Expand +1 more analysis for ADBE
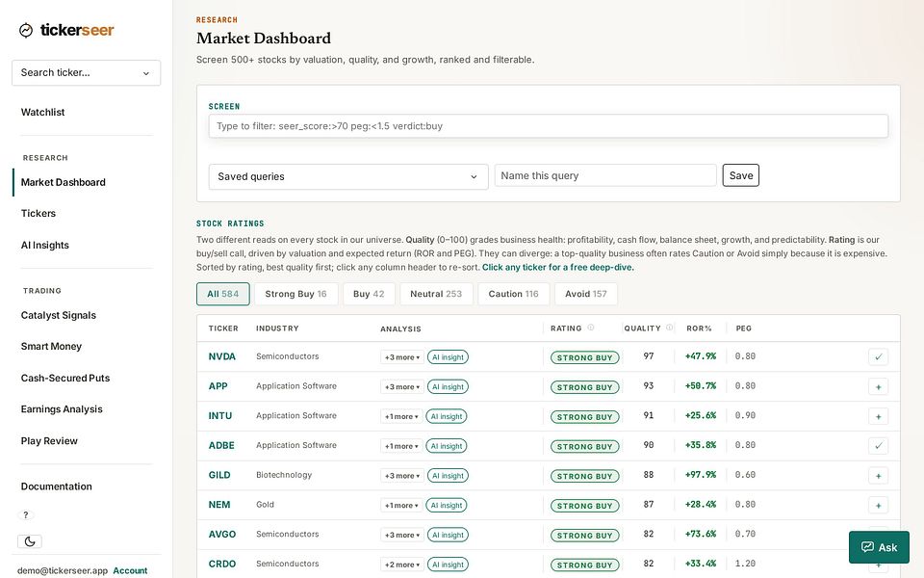Image resolution: width=924 pixels, height=578 pixels. (401, 446)
